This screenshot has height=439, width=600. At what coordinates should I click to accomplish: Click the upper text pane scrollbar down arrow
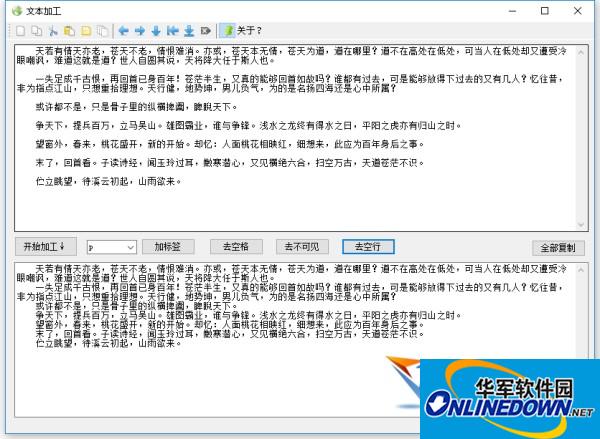[581, 224]
